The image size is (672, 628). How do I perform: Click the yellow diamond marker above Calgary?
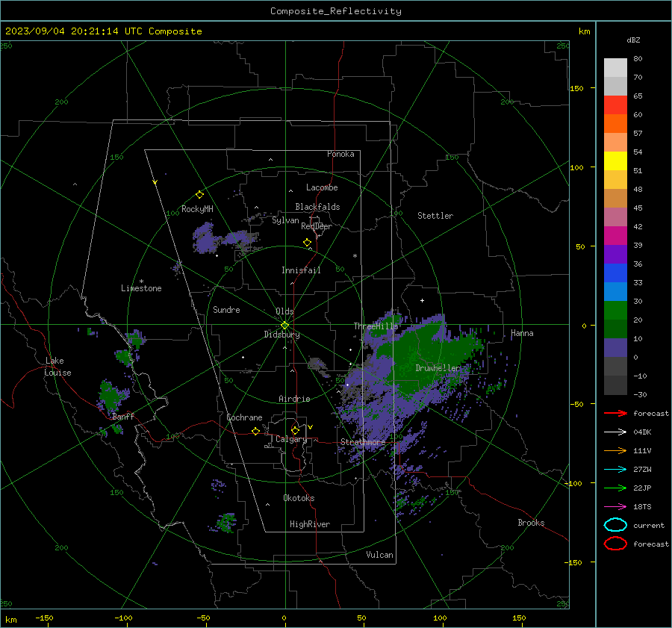295,430
